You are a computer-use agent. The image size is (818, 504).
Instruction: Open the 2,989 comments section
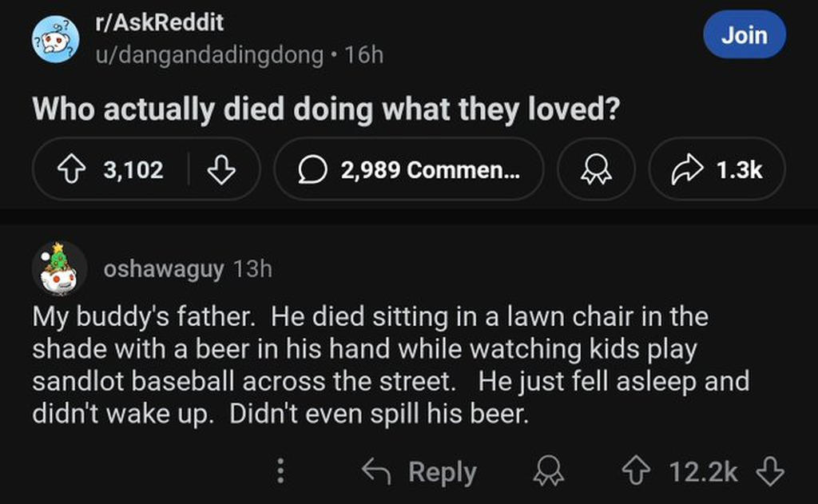point(409,169)
